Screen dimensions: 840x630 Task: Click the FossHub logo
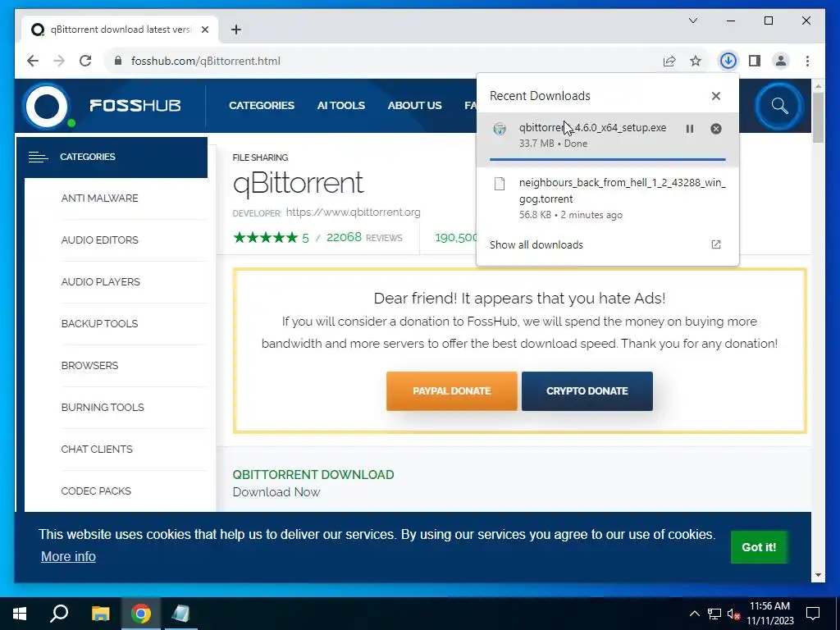tap(103, 106)
